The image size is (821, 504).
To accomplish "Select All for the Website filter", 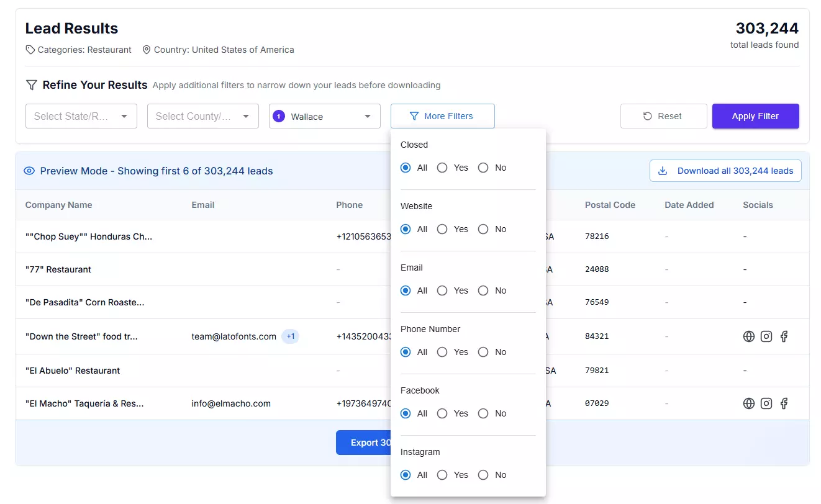I will pyautogui.click(x=406, y=229).
